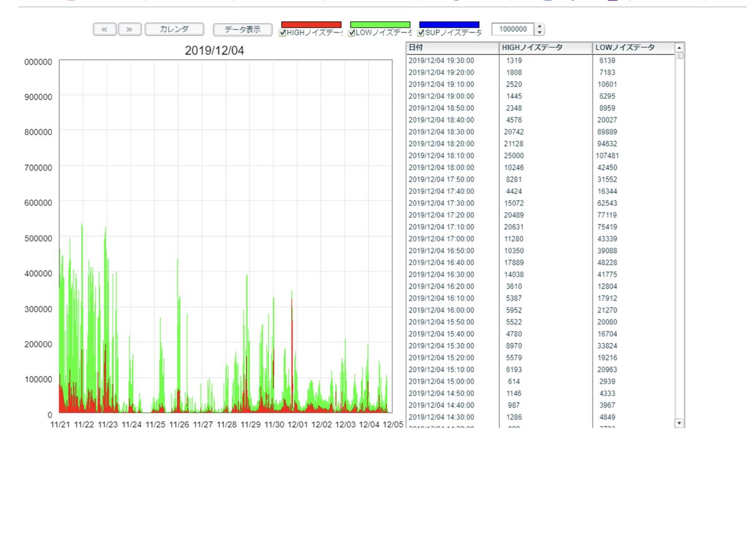Click the 日付 column header
This screenshot has height=560, width=747.
click(x=453, y=47)
